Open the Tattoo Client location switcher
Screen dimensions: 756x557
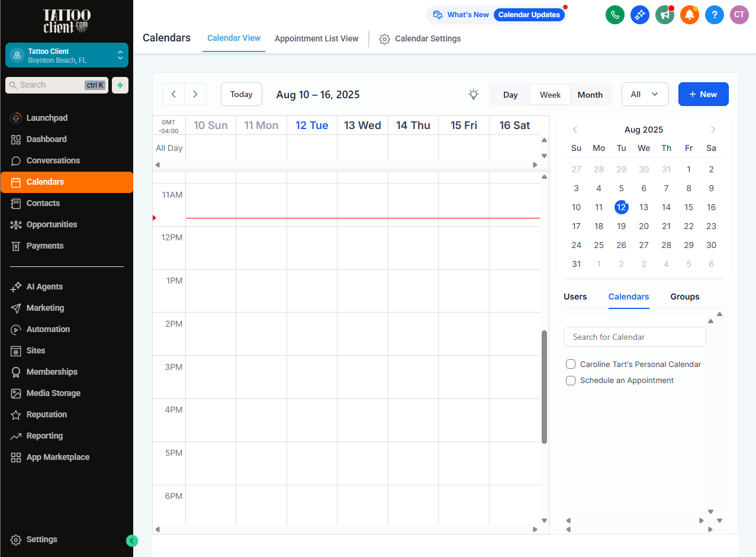pos(67,56)
